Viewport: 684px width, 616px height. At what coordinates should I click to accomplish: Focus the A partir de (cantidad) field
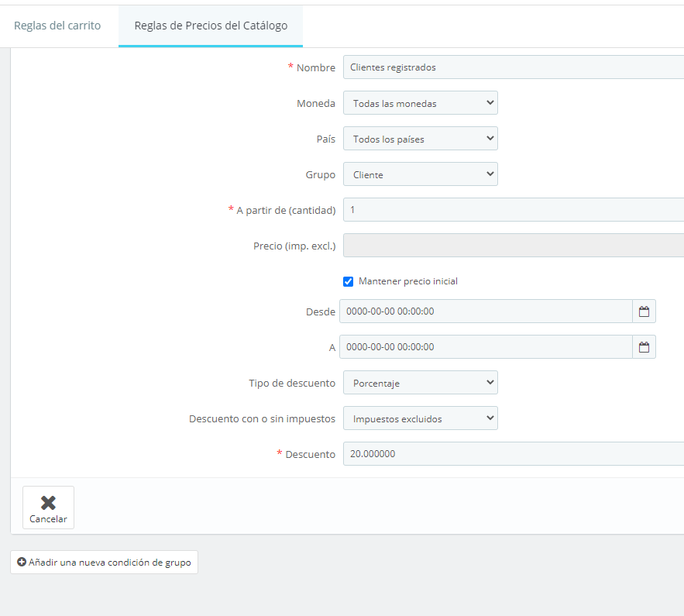513,210
